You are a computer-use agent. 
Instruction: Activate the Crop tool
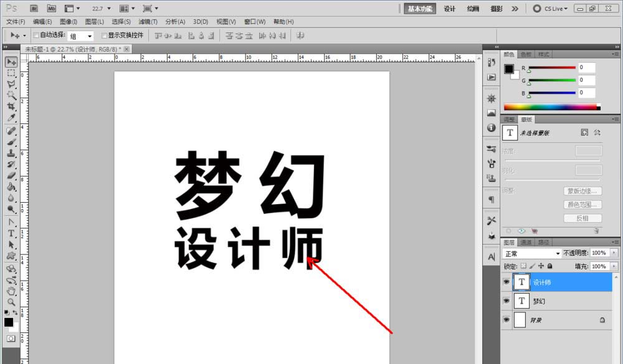(x=11, y=107)
